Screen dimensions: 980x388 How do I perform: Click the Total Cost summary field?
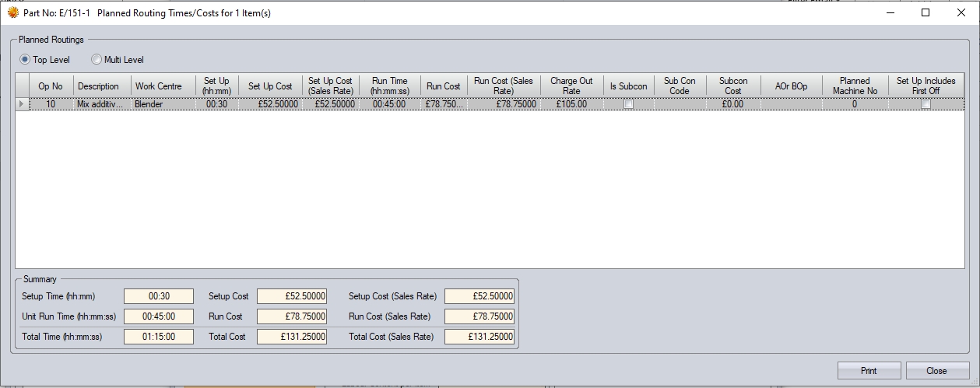pos(292,337)
